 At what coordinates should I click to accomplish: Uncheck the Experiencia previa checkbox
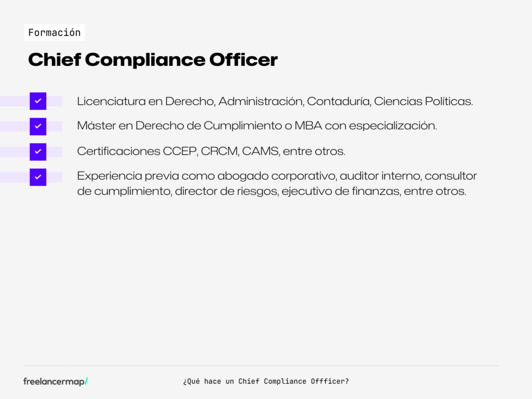point(38,177)
